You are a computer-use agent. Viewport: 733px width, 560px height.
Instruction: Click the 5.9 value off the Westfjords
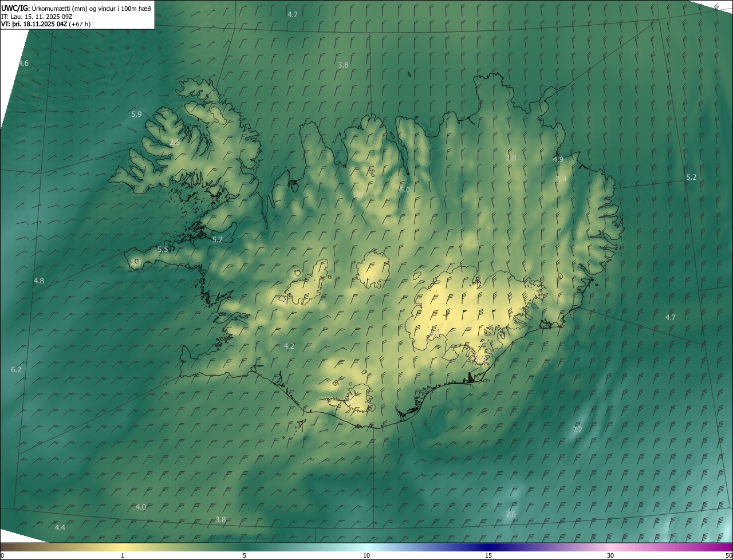point(136,114)
